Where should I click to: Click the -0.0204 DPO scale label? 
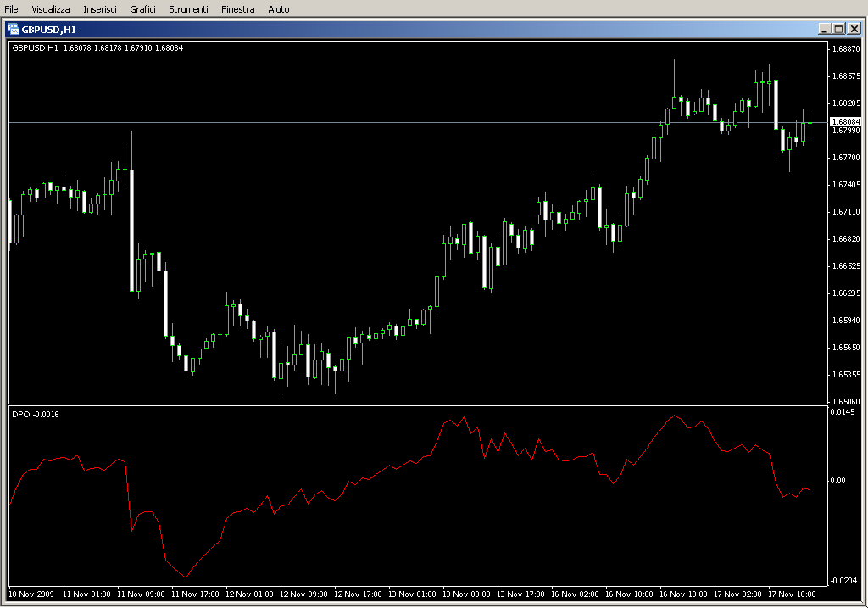(843, 580)
